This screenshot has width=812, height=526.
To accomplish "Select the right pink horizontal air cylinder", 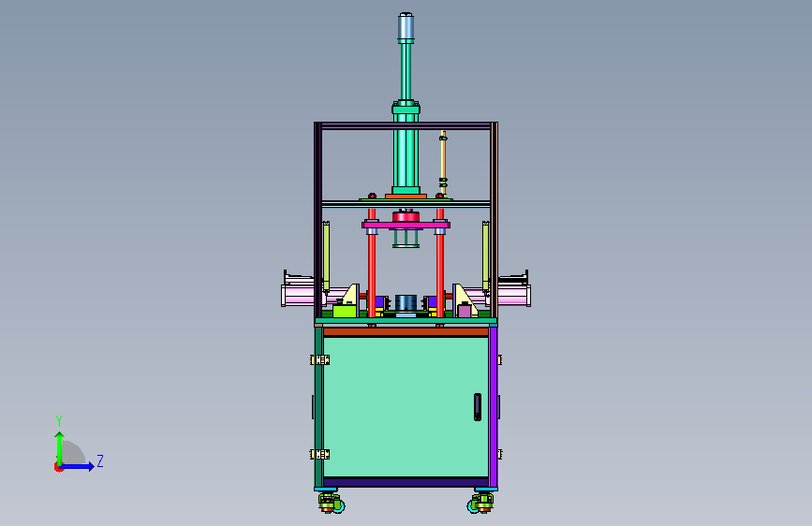I will [514, 296].
